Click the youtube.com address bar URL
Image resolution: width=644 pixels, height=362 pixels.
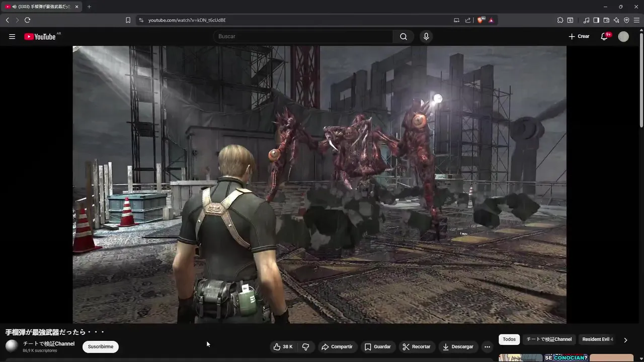187,20
